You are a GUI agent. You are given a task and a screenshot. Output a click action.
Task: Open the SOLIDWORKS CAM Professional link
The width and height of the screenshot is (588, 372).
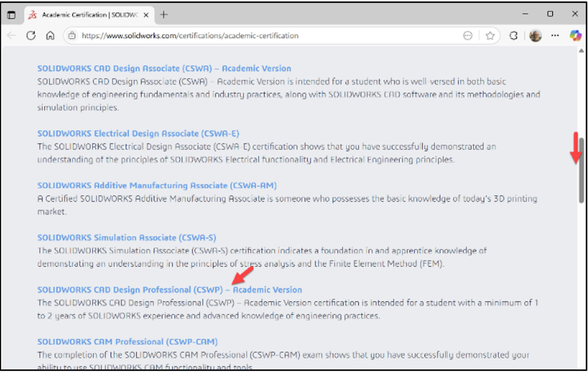(127, 342)
